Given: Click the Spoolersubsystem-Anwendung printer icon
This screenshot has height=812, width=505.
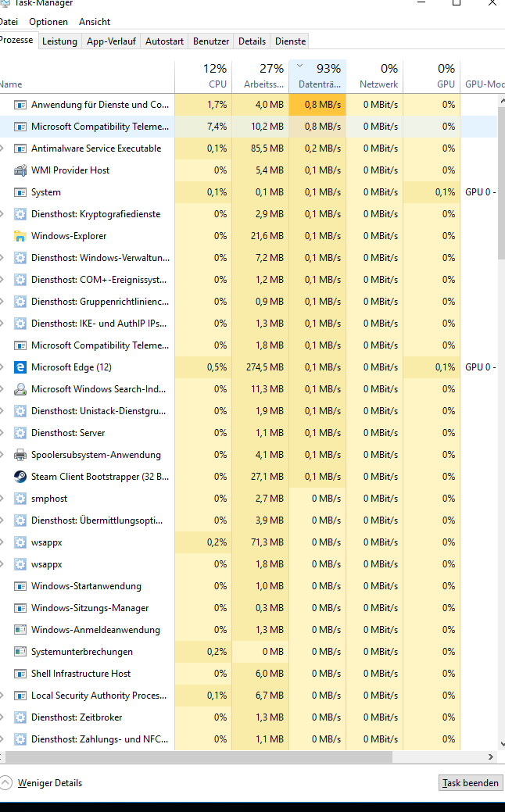Looking at the screenshot, I should [x=20, y=455].
